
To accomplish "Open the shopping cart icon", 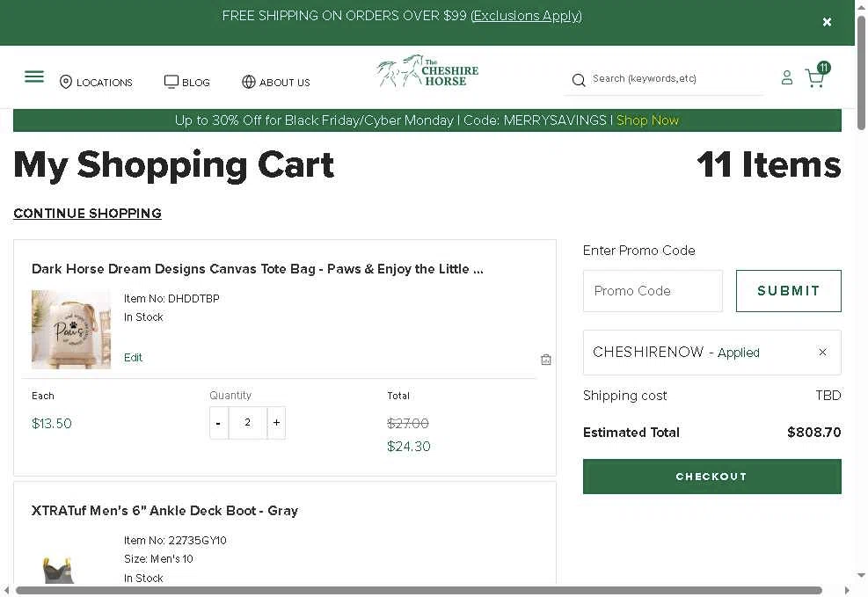I will click(816, 76).
